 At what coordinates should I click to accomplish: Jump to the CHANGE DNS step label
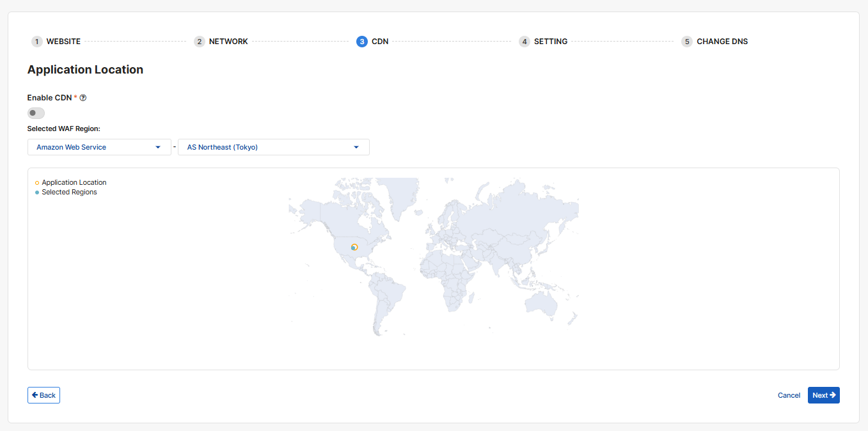click(722, 42)
